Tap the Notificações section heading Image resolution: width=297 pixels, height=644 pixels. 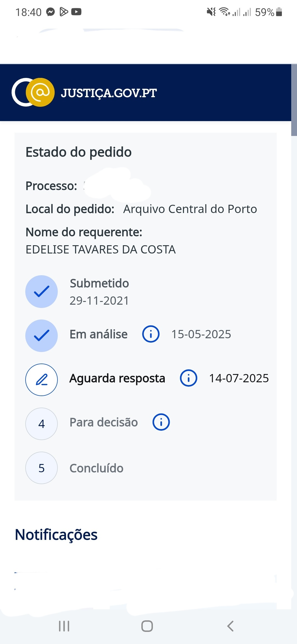(x=56, y=535)
